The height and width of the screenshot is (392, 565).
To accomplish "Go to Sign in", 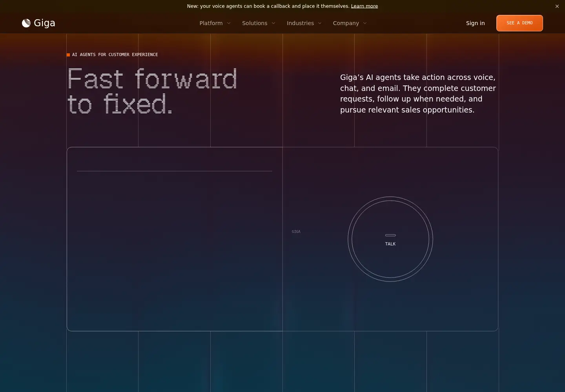I will pos(475,23).
